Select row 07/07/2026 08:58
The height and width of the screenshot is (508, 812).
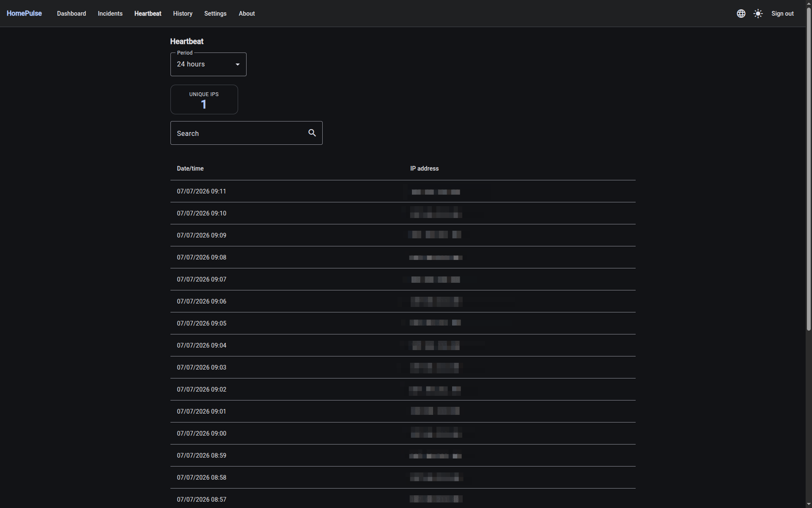coord(403,478)
